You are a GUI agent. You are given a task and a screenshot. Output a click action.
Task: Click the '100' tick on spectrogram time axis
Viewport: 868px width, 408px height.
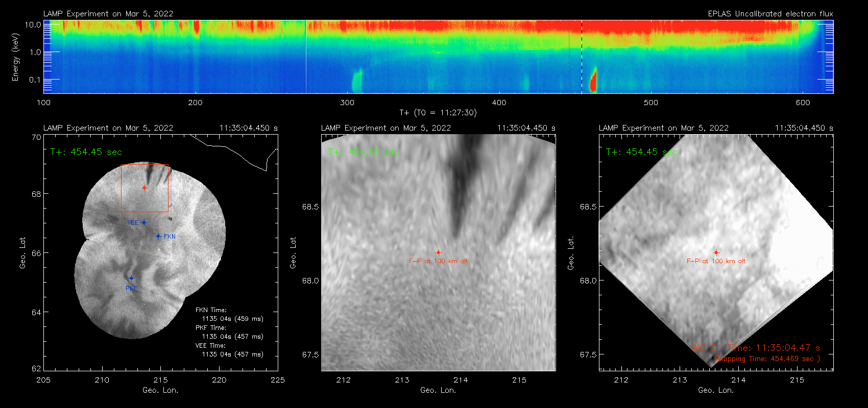pos(43,103)
